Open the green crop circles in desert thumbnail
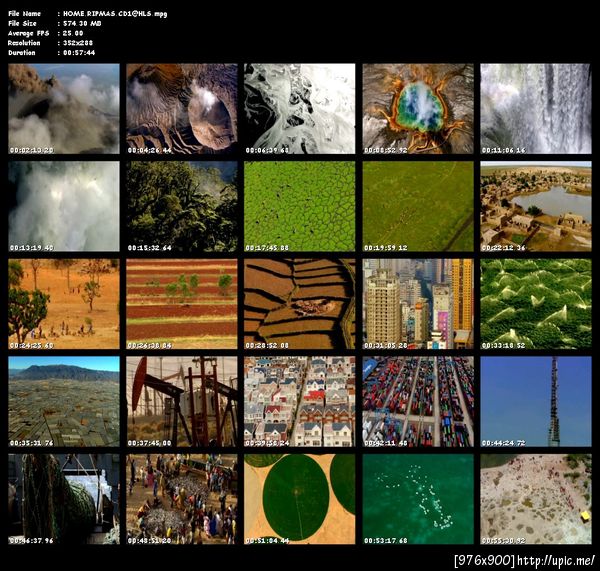The height and width of the screenshot is (571, 600). (300, 499)
